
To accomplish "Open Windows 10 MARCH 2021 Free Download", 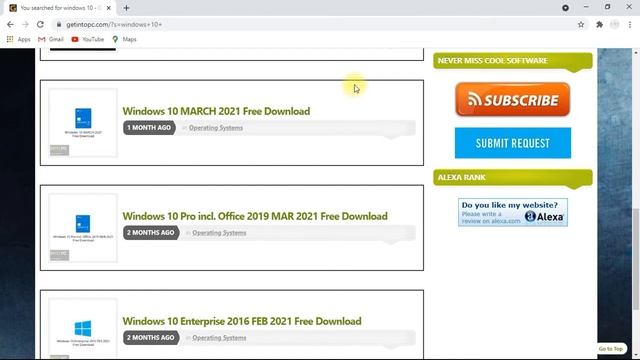I will (x=216, y=111).
